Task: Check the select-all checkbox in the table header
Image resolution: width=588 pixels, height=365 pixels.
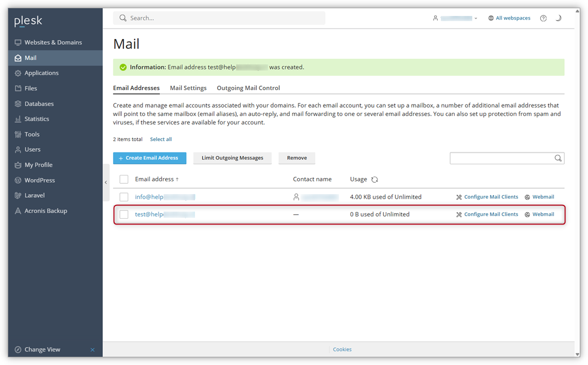Action: 123,179
